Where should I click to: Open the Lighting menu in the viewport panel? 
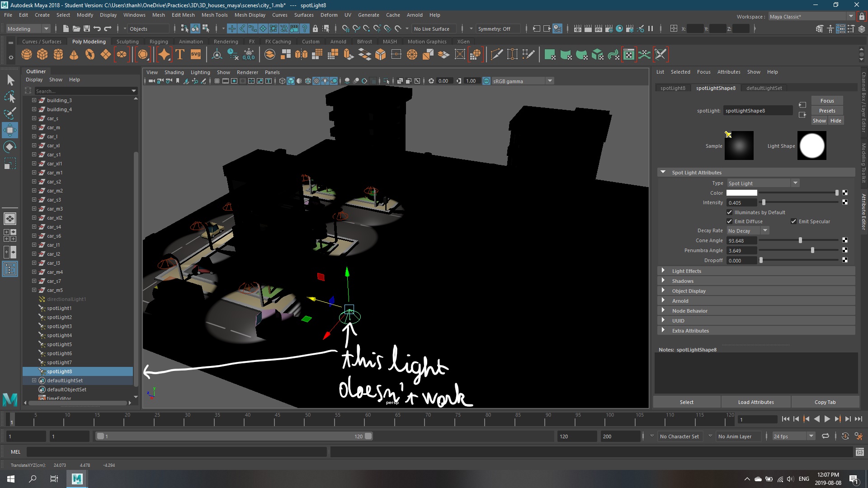point(200,72)
